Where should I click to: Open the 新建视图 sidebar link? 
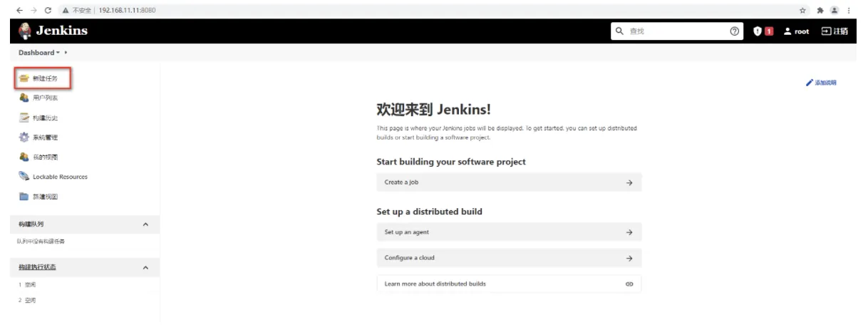45,197
